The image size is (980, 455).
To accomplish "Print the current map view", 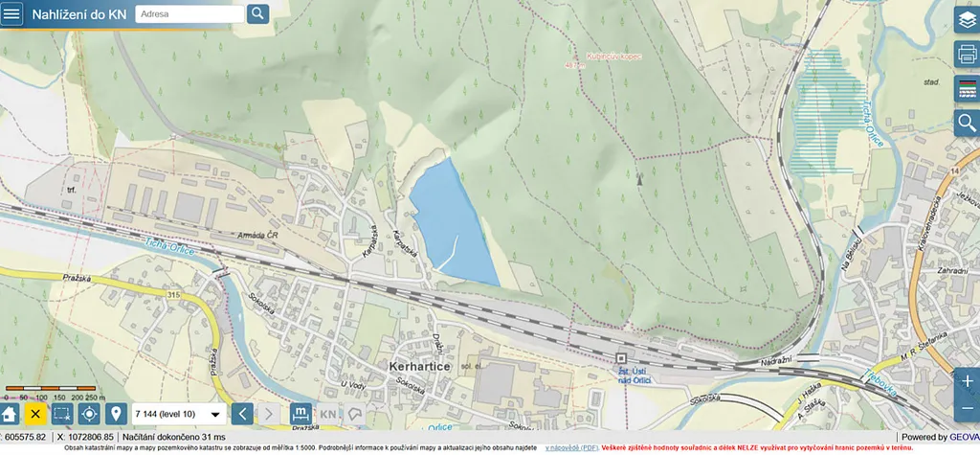I will pyautogui.click(x=967, y=54).
